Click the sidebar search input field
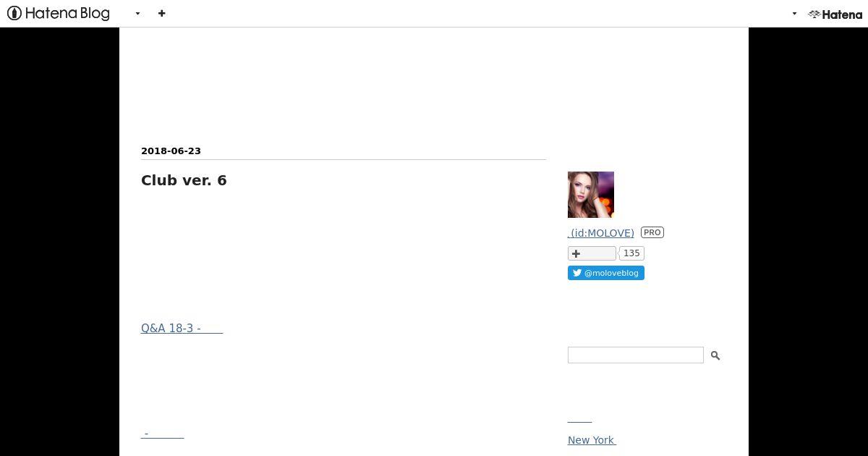The image size is (868, 456). pos(636,355)
